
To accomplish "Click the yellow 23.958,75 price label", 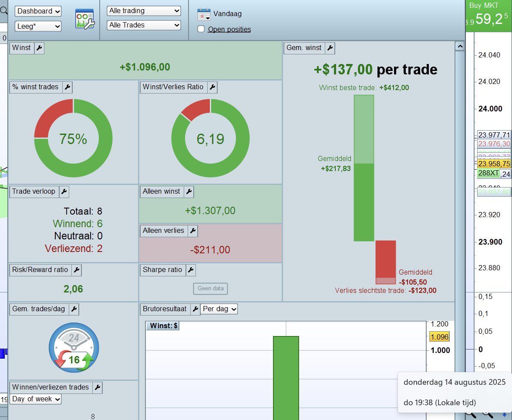I will (494, 164).
